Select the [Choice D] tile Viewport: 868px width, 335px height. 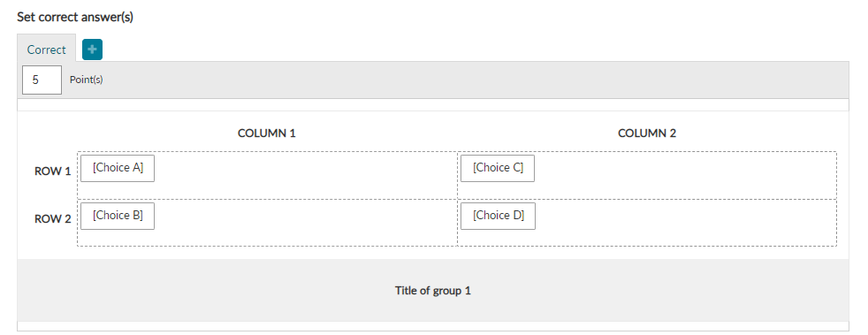pos(499,216)
